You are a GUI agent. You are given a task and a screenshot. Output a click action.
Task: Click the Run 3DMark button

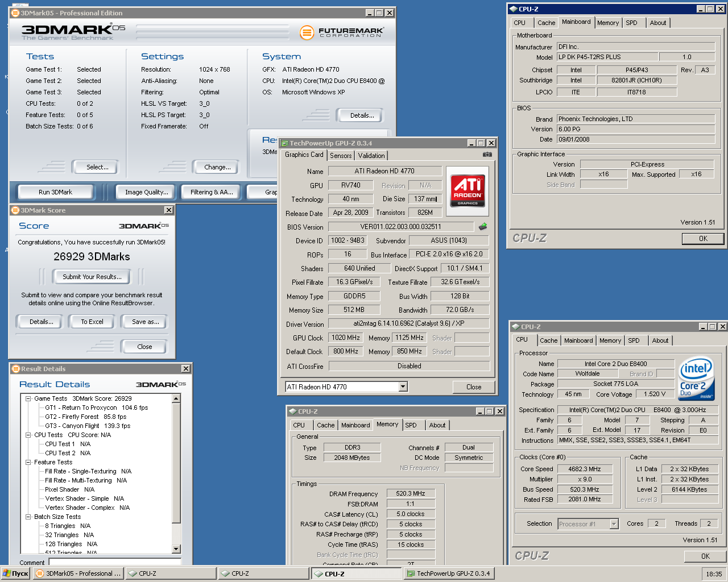click(x=56, y=192)
